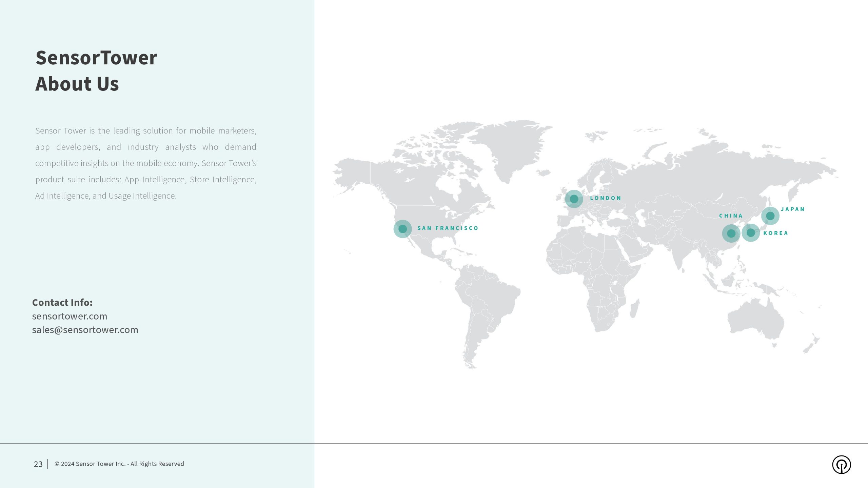Select the JAPAN map label
Image resolution: width=868 pixels, height=488 pixels.
pyautogui.click(x=793, y=209)
